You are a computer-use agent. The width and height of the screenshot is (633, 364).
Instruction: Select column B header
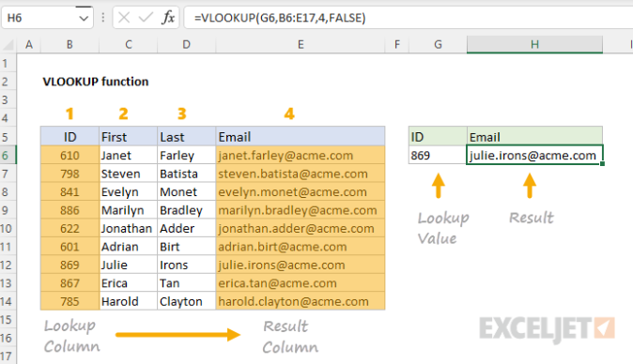tap(69, 44)
